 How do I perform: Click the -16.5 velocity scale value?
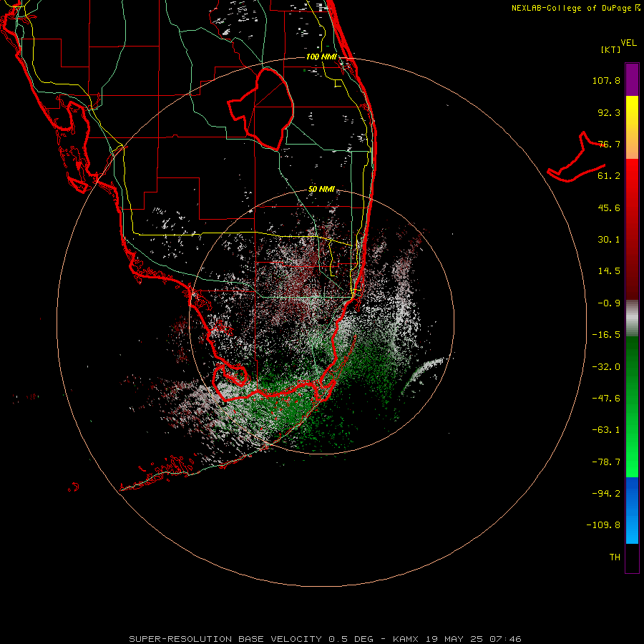click(x=606, y=335)
